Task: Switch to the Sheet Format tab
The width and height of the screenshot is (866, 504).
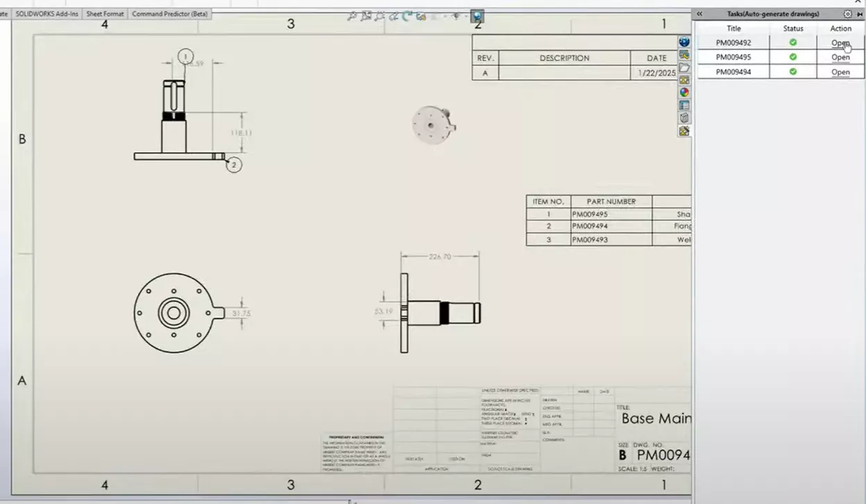Action: (x=105, y=14)
